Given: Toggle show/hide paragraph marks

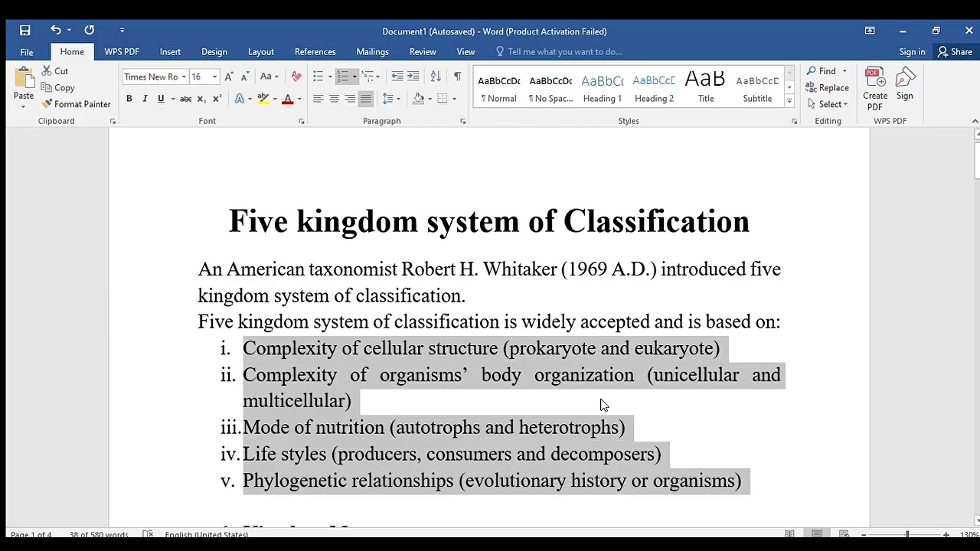Looking at the screenshot, I should point(457,77).
